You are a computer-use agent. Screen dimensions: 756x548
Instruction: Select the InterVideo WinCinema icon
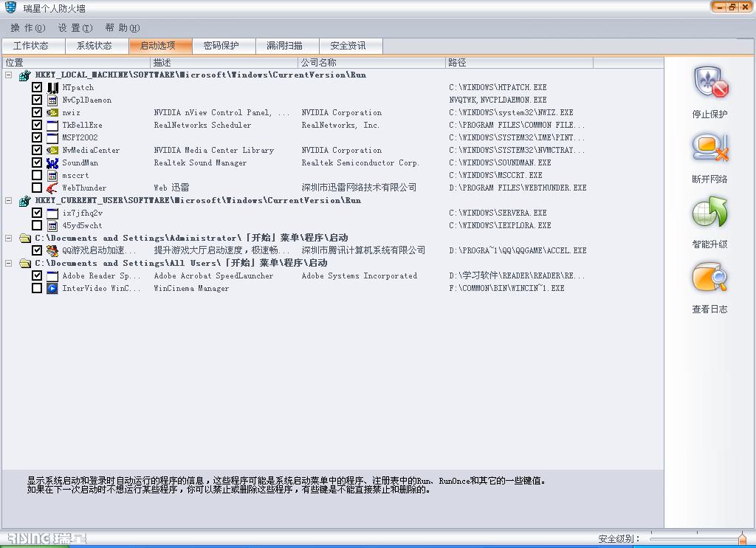coord(52,288)
